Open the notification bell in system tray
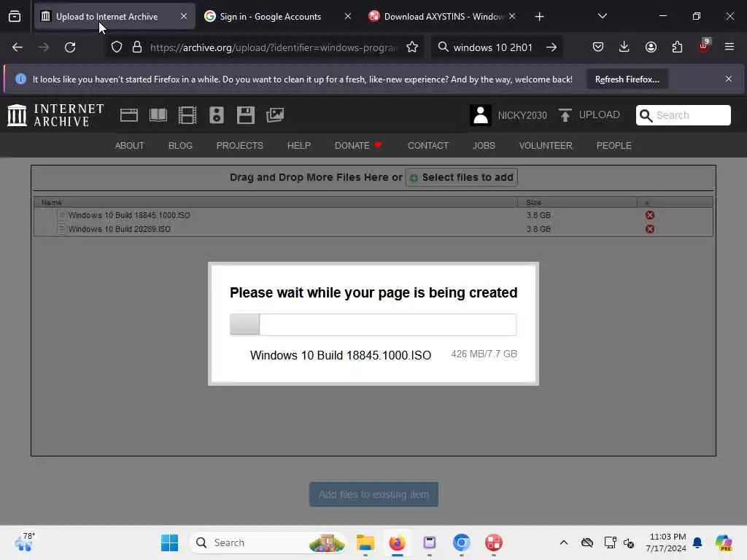Image resolution: width=747 pixels, height=560 pixels. pyautogui.click(x=697, y=542)
